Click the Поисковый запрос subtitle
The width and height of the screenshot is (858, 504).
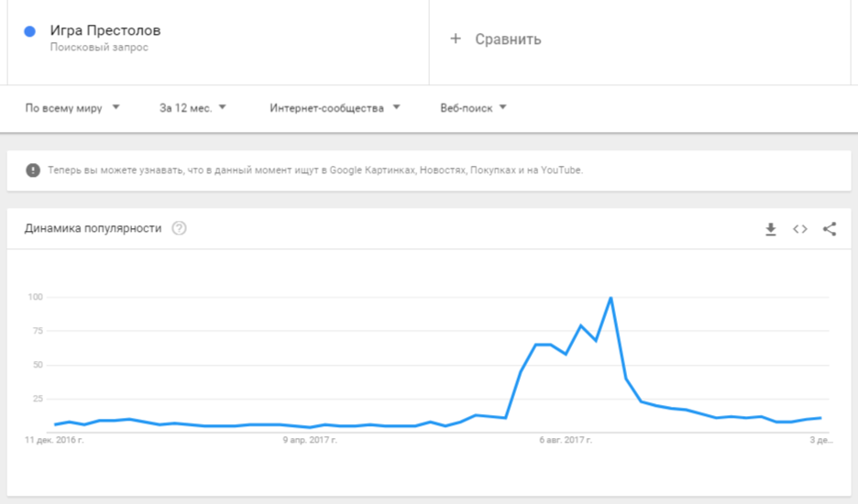coord(99,47)
